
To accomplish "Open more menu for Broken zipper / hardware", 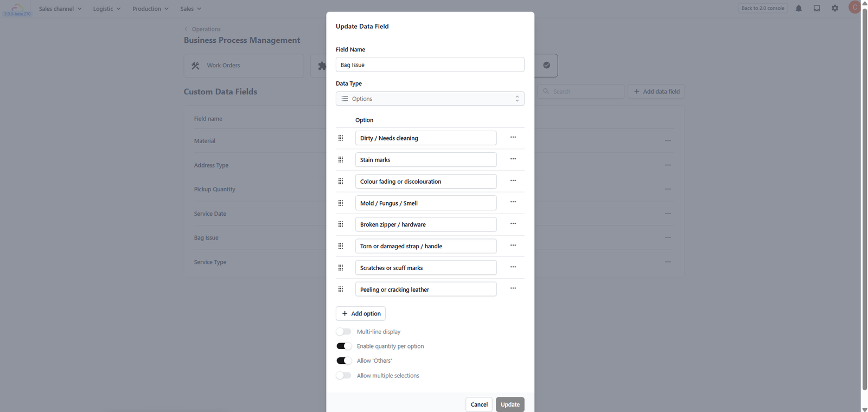I will (x=513, y=224).
